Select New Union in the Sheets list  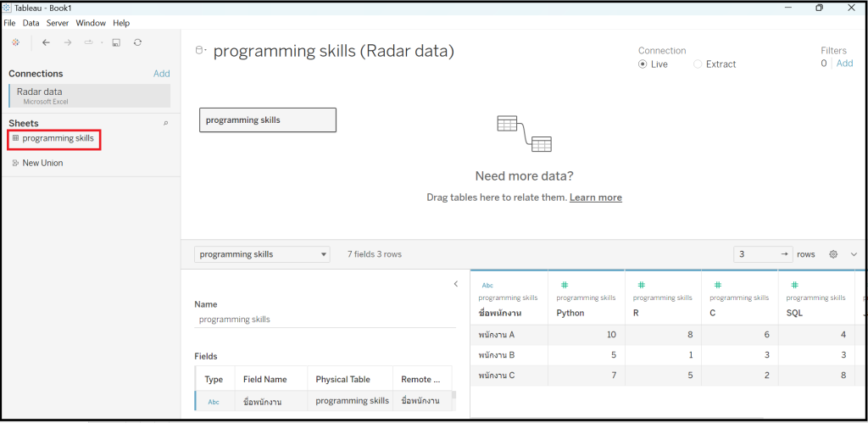[42, 163]
